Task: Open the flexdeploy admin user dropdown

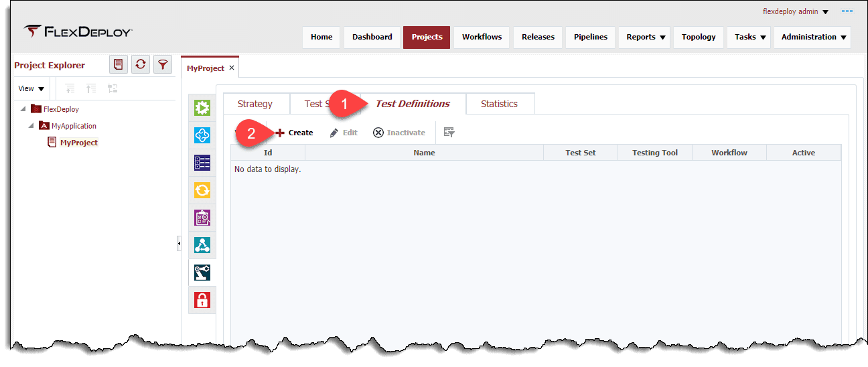Action: 796,11
